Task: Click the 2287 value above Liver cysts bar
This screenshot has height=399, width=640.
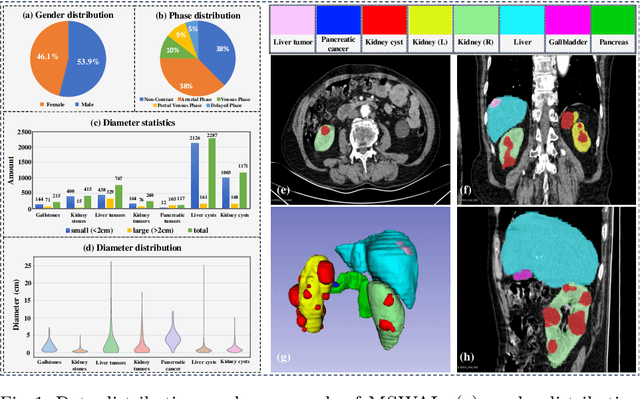Action: tap(212, 135)
